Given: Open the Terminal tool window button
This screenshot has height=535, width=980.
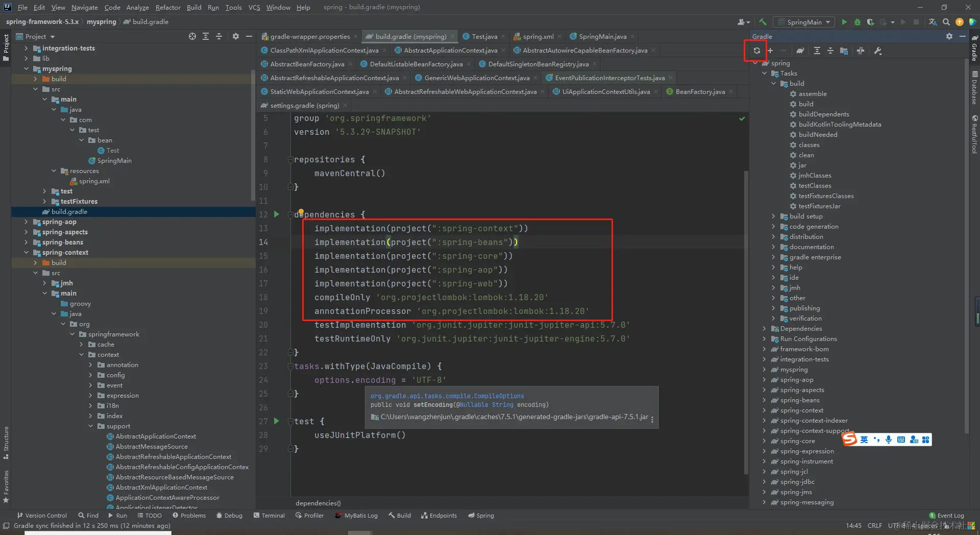Looking at the screenshot, I should [x=269, y=516].
